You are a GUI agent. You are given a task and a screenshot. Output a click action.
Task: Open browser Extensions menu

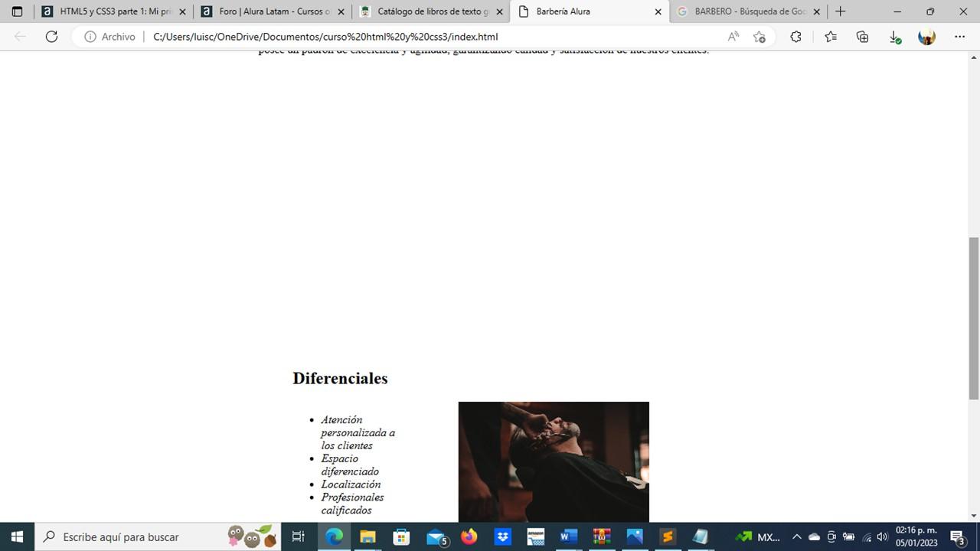(795, 37)
